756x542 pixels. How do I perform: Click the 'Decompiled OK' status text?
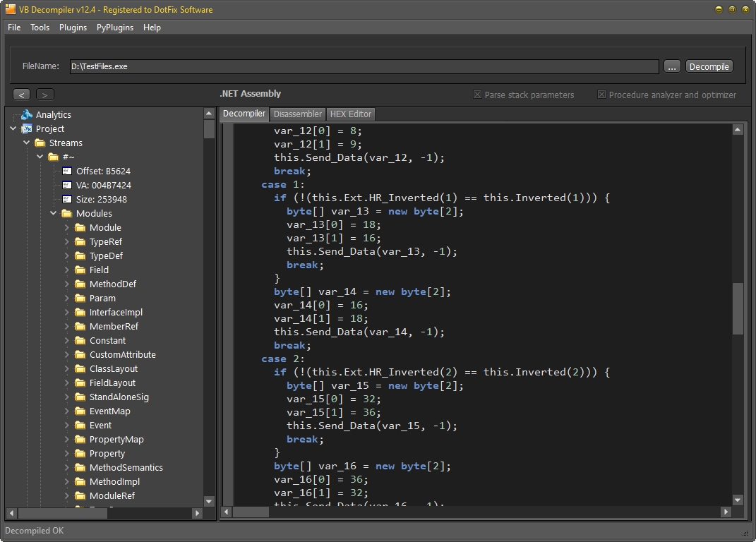click(34, 531)
